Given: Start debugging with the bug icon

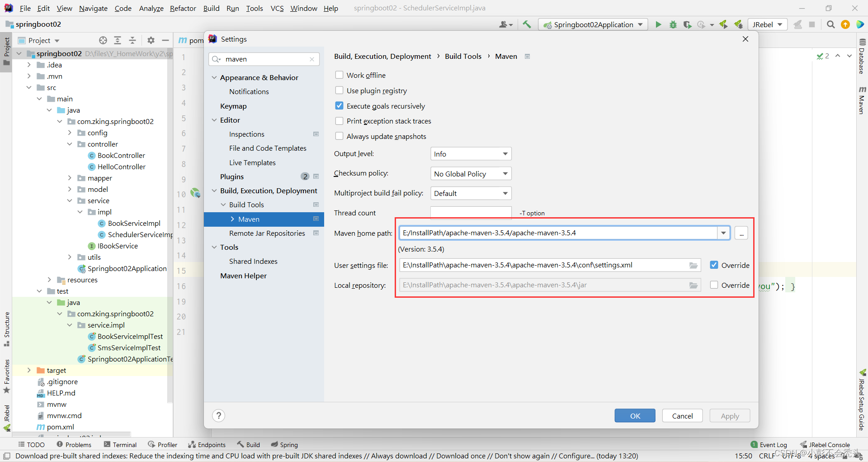Looking at the screenshot, I should point(673,24).
